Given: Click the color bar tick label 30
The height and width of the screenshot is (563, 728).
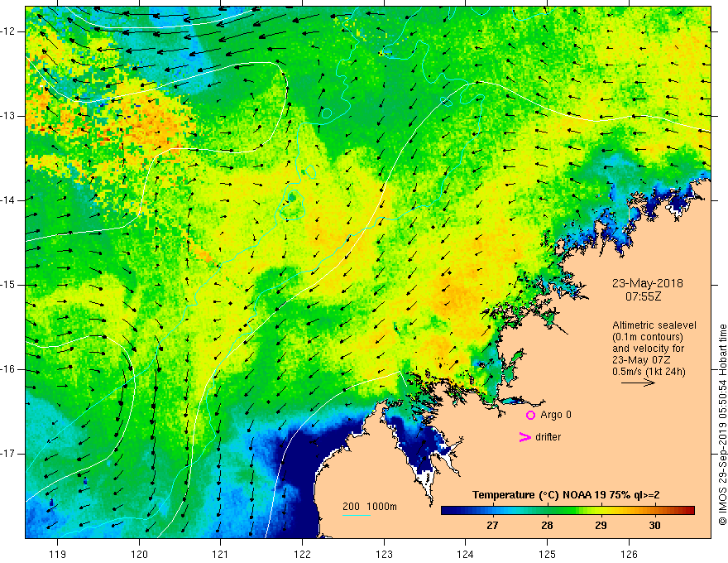Looking at the screenshot, I should pyautogui.click(x=654, y=526).
